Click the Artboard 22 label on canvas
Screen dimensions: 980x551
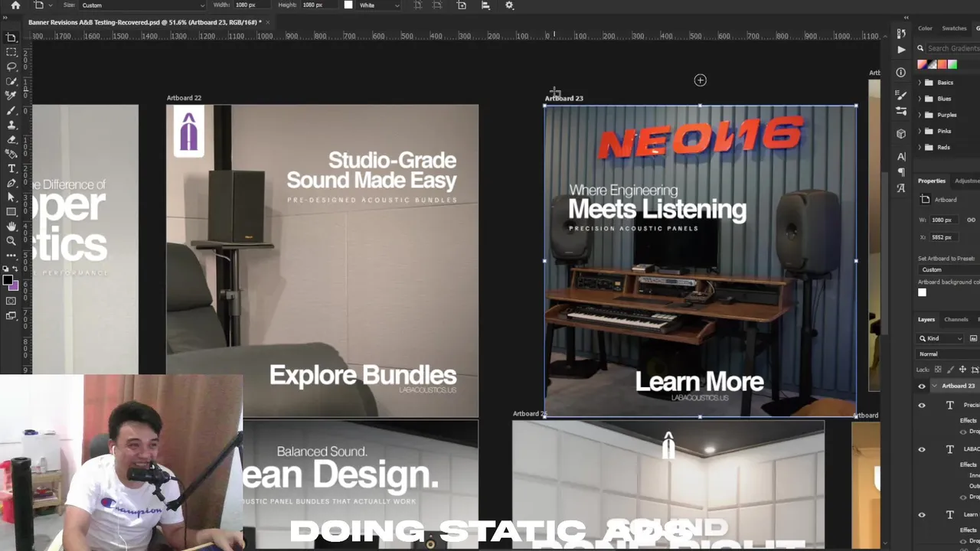click(x=184, y=98)
